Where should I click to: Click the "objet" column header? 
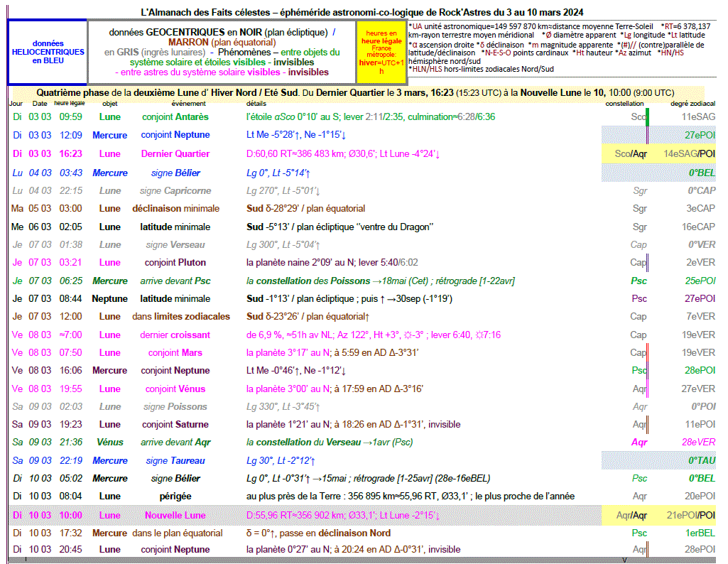click(110, 104)
